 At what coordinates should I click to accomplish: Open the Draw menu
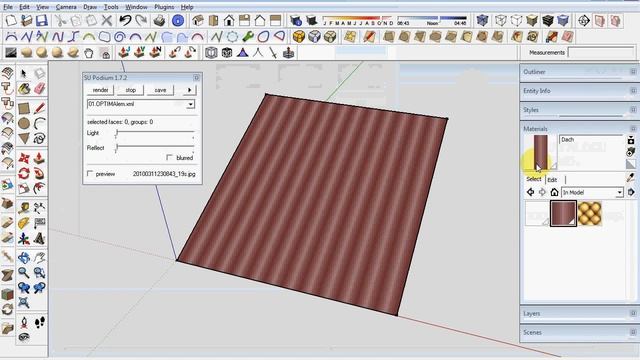[x=90, y=7]
